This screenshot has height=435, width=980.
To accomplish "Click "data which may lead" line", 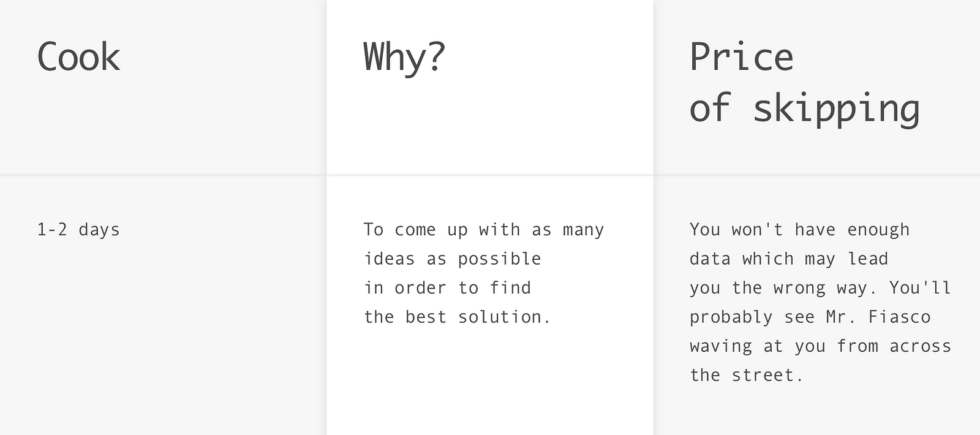I will [x=789, y=259].
